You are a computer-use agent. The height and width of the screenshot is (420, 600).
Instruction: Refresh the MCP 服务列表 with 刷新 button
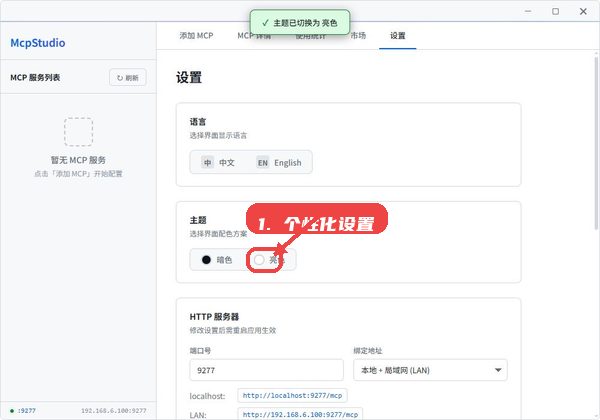tap(127, 78)
